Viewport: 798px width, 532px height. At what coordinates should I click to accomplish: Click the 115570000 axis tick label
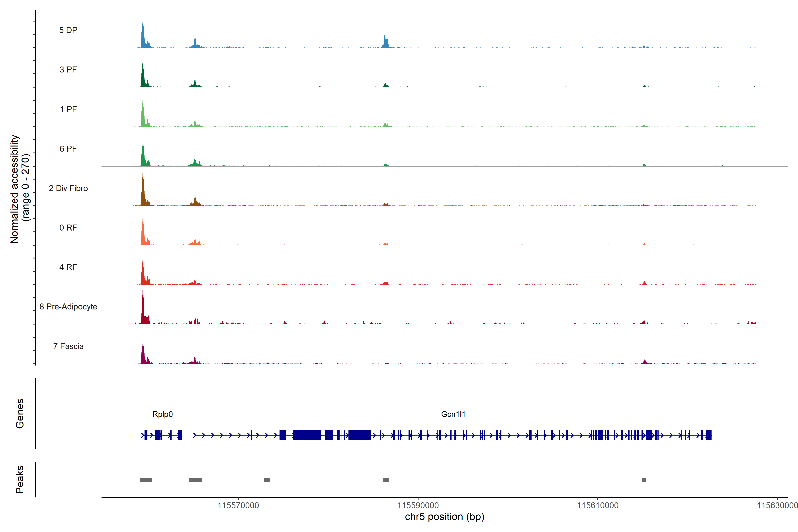click(x=238, y=506)
